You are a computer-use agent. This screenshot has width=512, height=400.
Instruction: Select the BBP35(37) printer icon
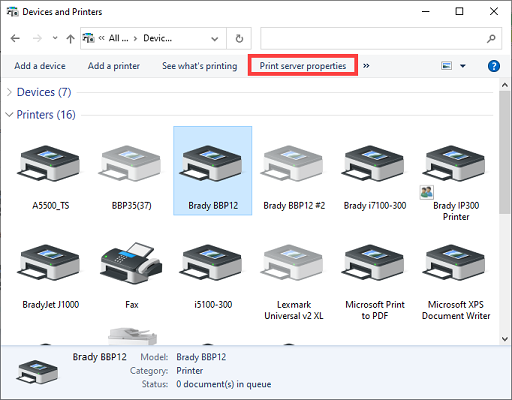[131, 163]
